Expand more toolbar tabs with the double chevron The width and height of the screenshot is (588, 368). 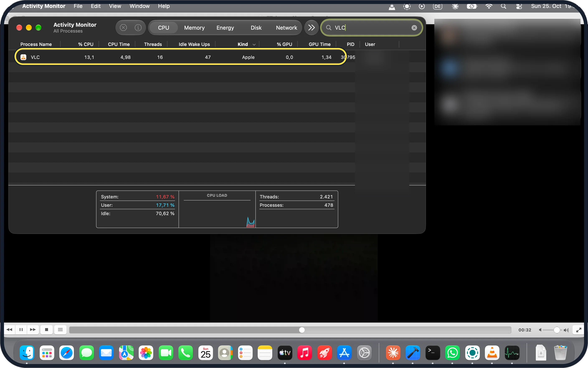coord(311,28)
